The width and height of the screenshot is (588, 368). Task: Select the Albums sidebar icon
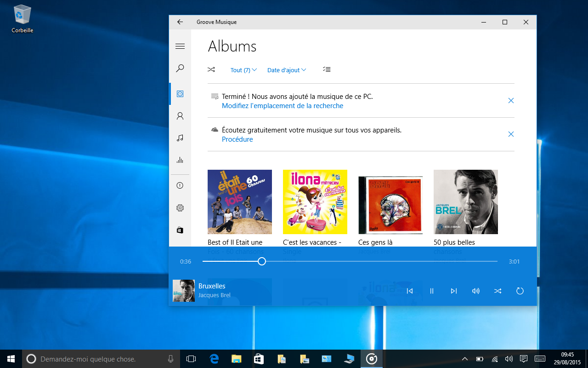180,94
